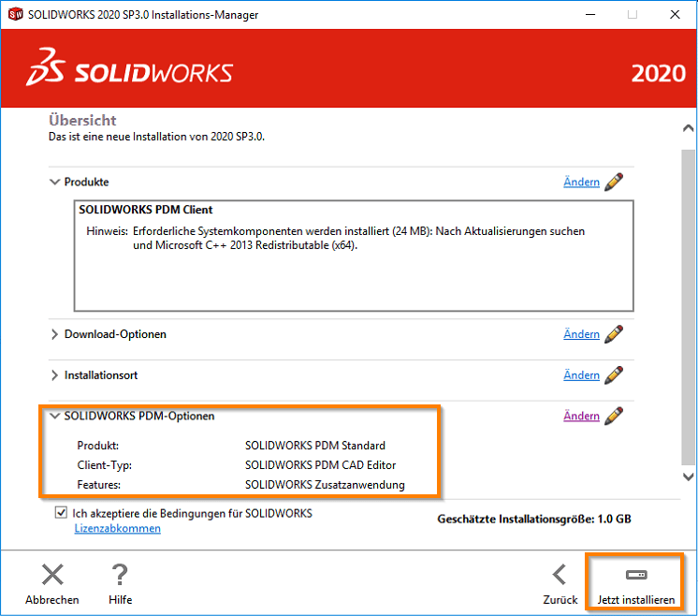The image size is (698, 616).
Task: Click Ändern link for Download-Optionen
Action: click(x=581, y=334)
